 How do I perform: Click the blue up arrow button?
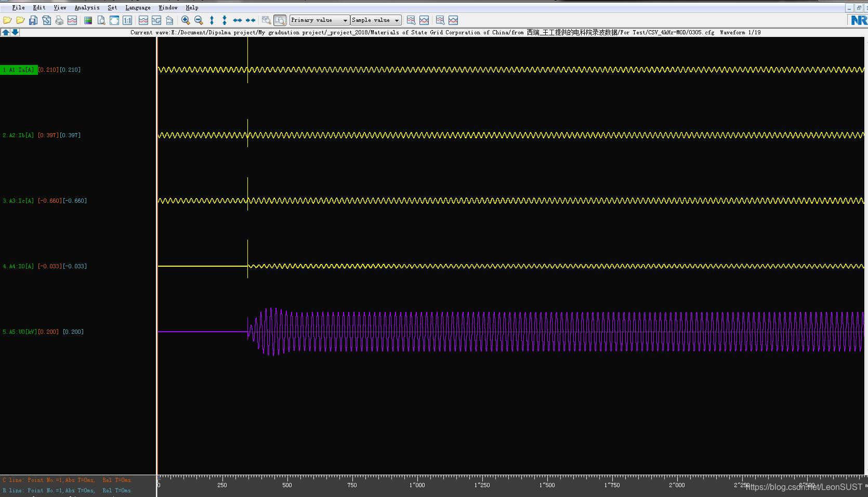click(5, 32)
